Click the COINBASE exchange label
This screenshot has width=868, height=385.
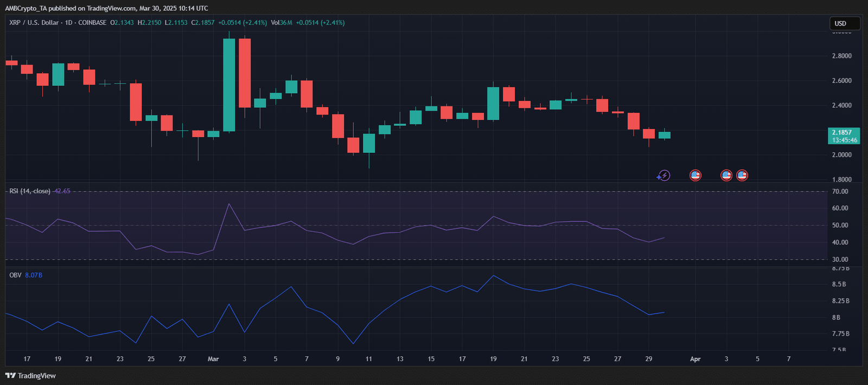[x=92, y=23]
